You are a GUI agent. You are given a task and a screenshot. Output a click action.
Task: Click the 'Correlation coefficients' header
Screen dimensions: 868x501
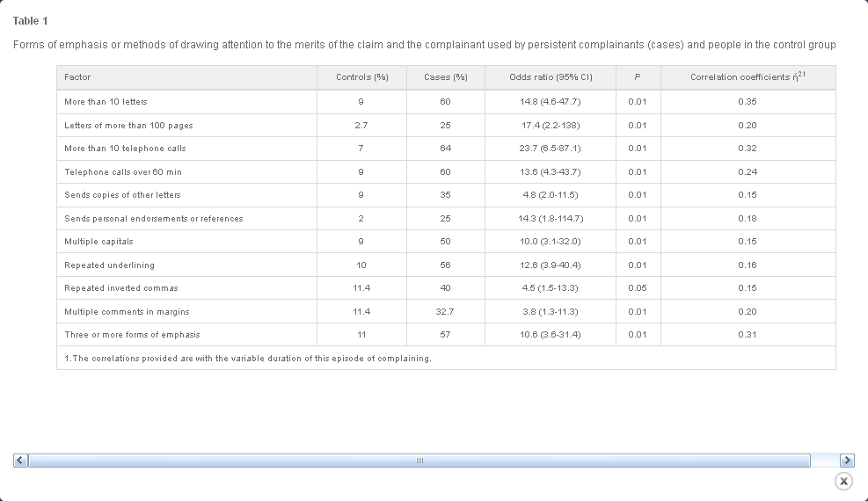(x=748, y=76)
